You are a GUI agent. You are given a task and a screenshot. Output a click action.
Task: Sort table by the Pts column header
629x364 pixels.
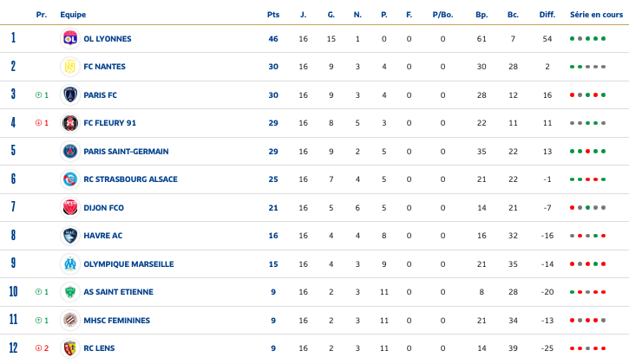pos(273,15)
